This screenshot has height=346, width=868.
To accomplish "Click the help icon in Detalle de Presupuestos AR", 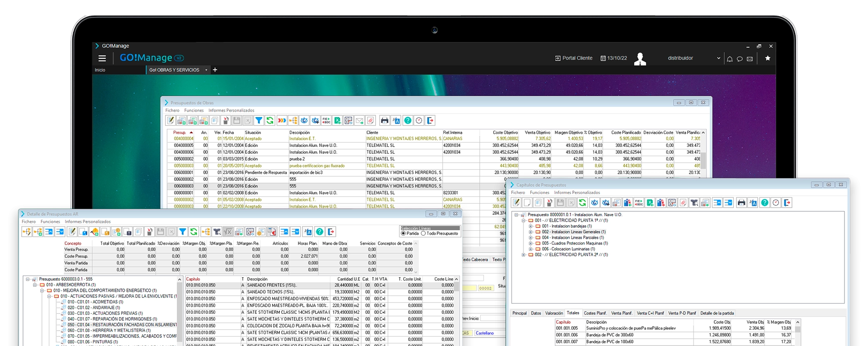I will tap(320, 232).
